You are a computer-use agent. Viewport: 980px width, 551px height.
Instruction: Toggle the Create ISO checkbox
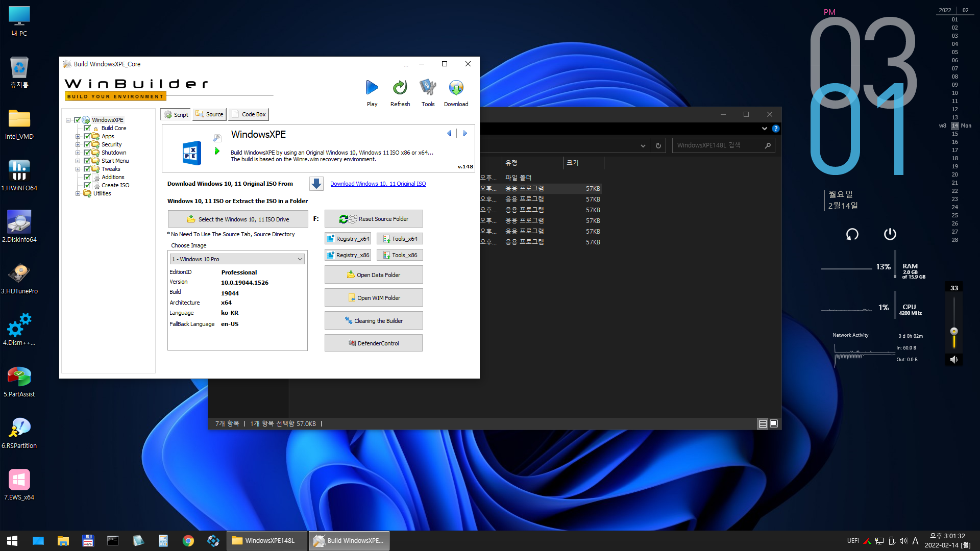pyautogui.click(x=87, y=185)
